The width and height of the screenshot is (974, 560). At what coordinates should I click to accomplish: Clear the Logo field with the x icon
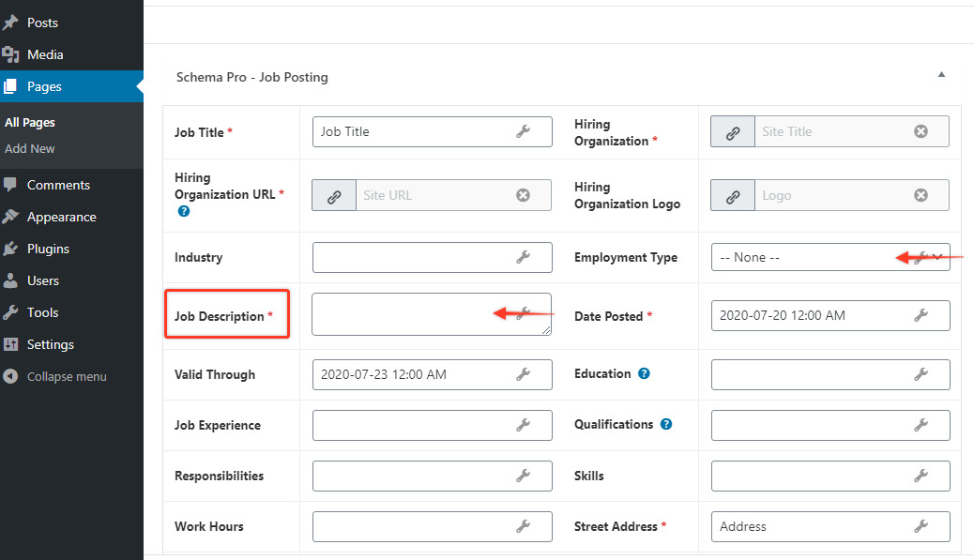click(921, 195)
